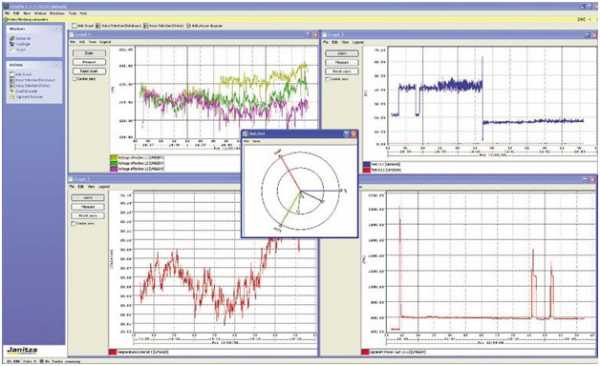Click the first icon in the sidebar Windows panel
The width and height of the screenshot is (600, 366).
pos(12,38)
